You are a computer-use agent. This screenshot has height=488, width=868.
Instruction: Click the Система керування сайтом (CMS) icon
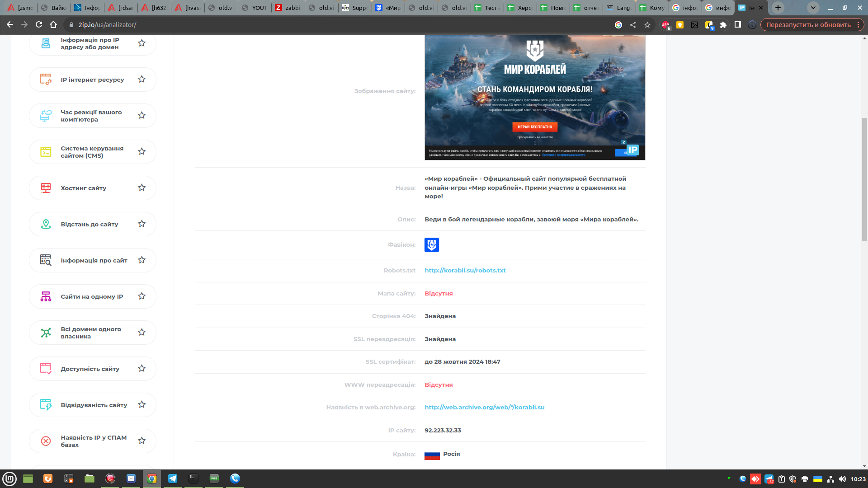[46, 152]
